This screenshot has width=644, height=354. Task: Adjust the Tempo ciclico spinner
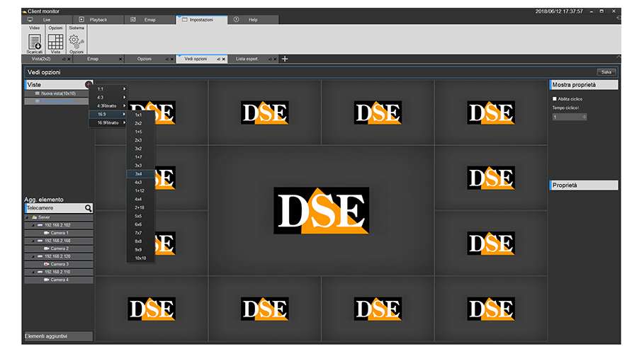[x=584, y=117]
